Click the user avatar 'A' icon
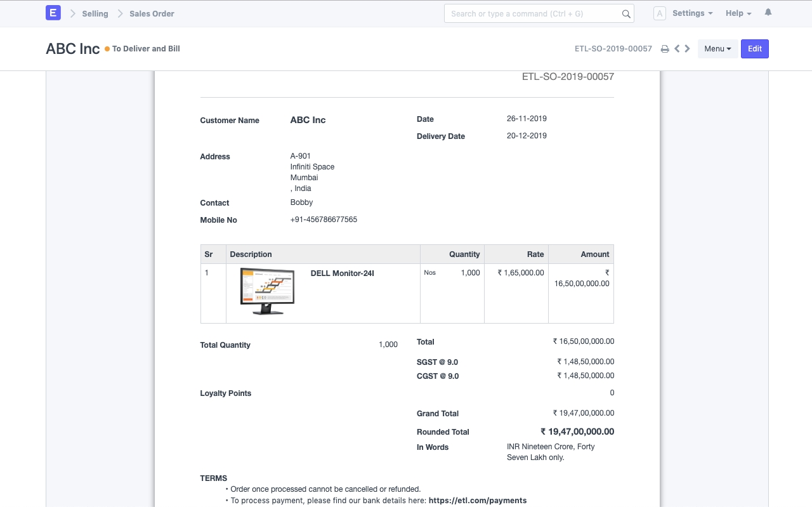Screen dimensions: 812x507 coord(659,13)
